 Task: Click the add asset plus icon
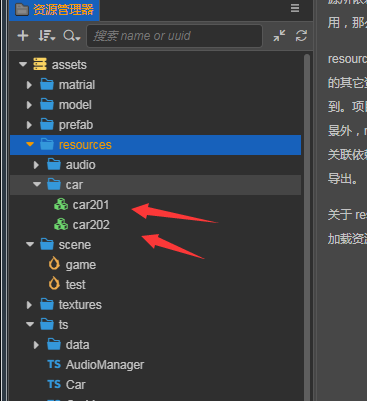click(23, 36)
